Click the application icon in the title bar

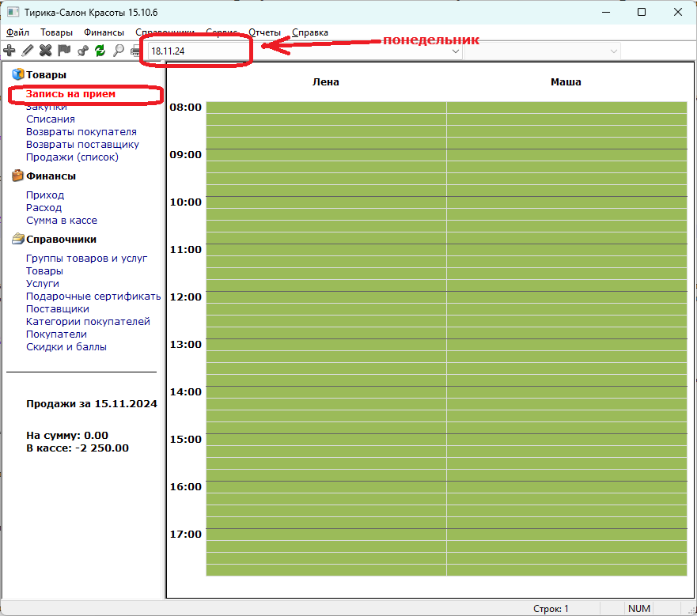point(13,12)
